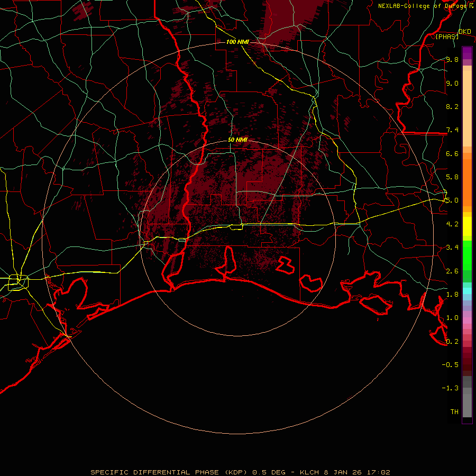
Task: Click the 8 JAN 26 date in the caption
Action: coord(344,472)
